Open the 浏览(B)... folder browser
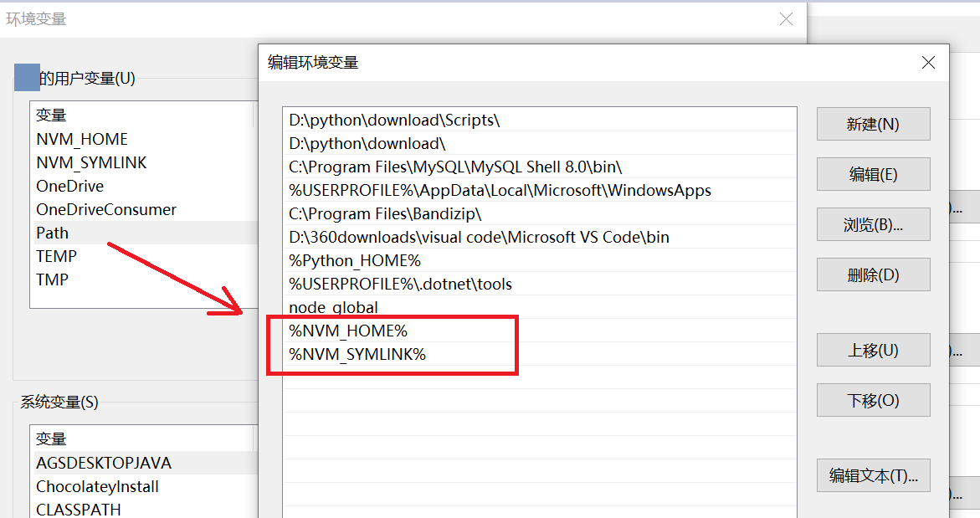This screenshot has width=980, height=518. [x=873, y=224]
